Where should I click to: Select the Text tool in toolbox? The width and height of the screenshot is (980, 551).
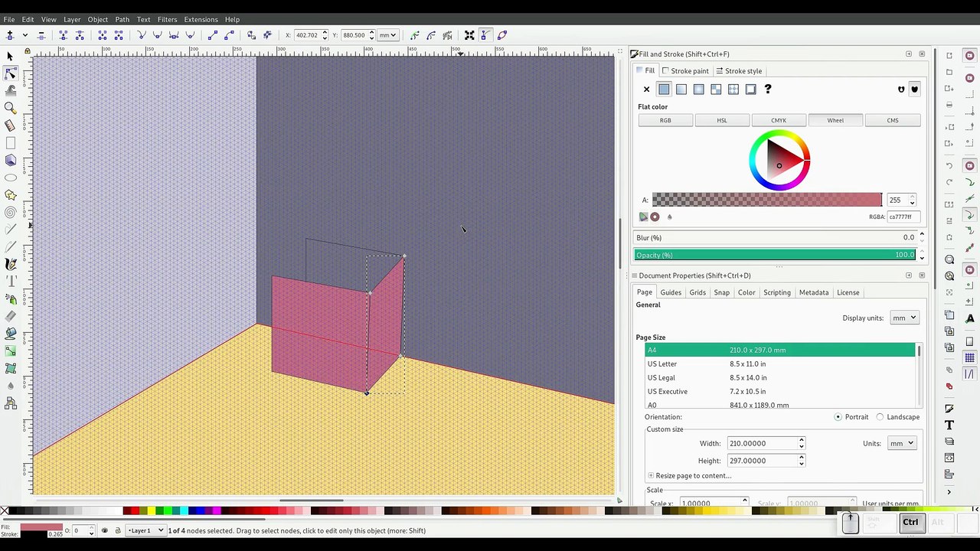pyautogui.click(x=10, y=282)
